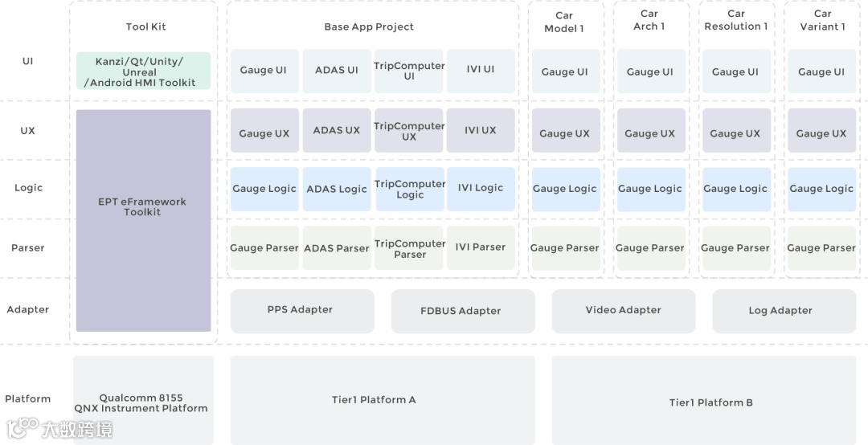Viewport: 868px width, 445px height.
Task: Click Gauge UI under Car Variant 1
Action: click(x=821, y=72)
